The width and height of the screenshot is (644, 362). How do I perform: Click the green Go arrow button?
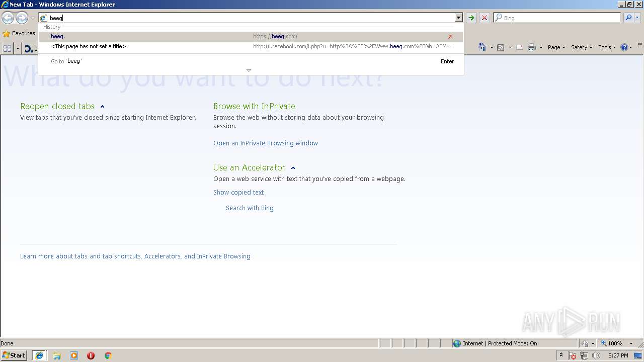471,18
